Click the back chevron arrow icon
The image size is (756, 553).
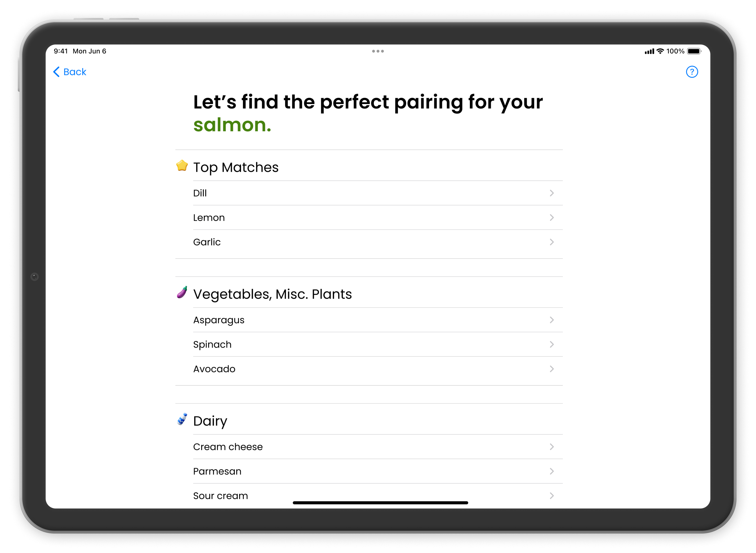point(57,72)
